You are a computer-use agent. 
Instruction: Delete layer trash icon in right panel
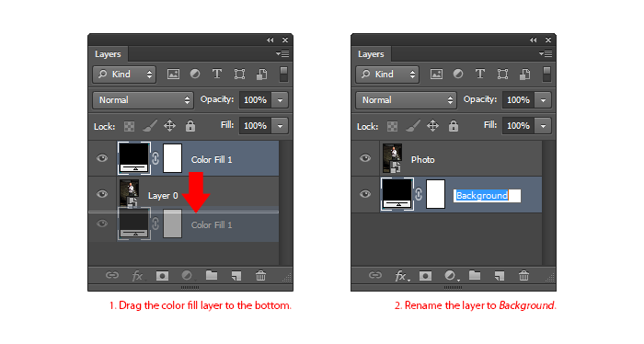[x=523, y=275]
